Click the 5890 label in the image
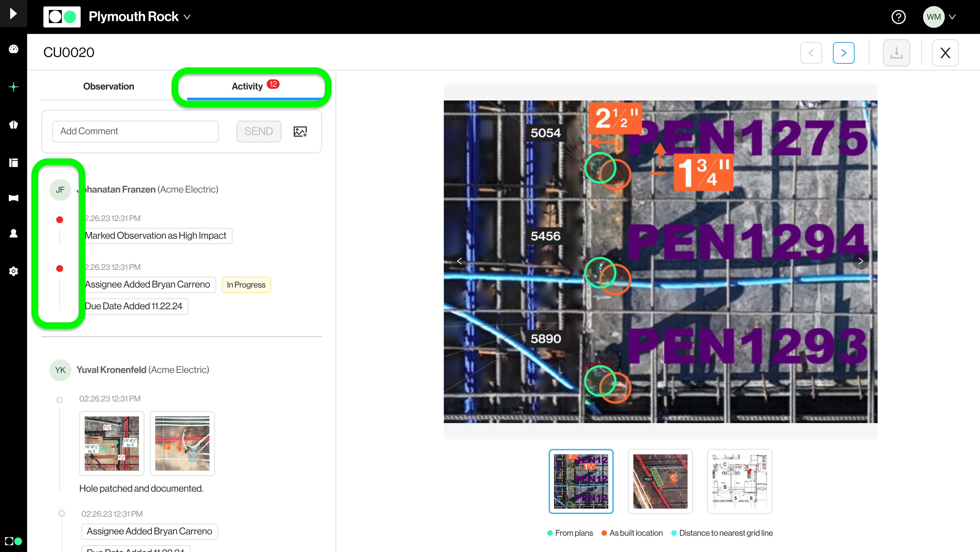The image size is (980, 552). [546, 339]
